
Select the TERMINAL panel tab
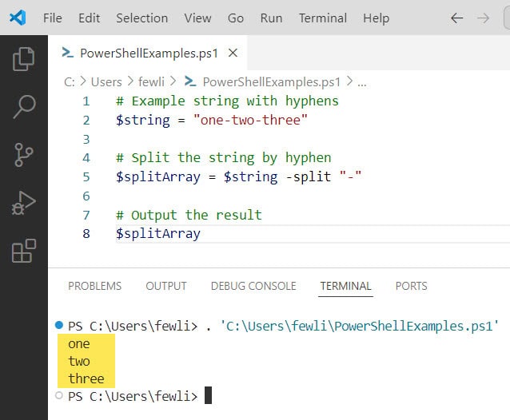345,286
